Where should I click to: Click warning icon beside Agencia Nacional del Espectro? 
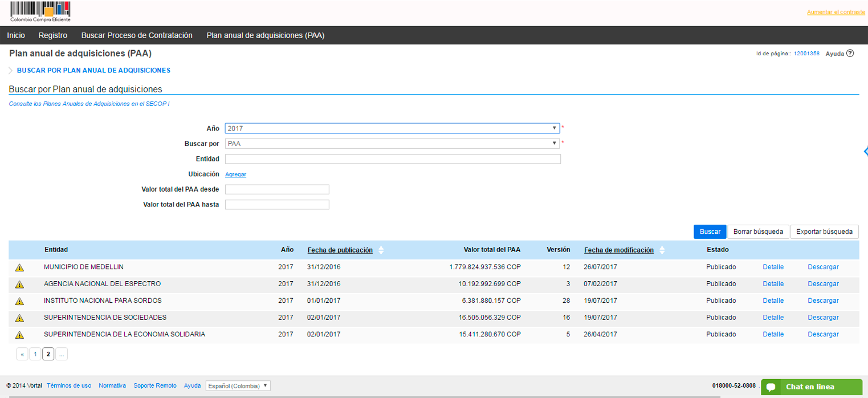coord(19,284)
